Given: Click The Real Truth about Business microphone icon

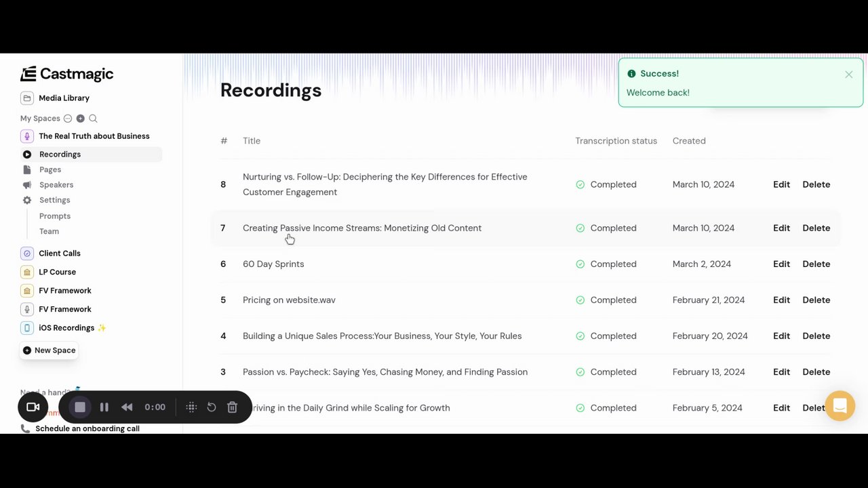Looking at the screenshot, I should pos(26,136).
